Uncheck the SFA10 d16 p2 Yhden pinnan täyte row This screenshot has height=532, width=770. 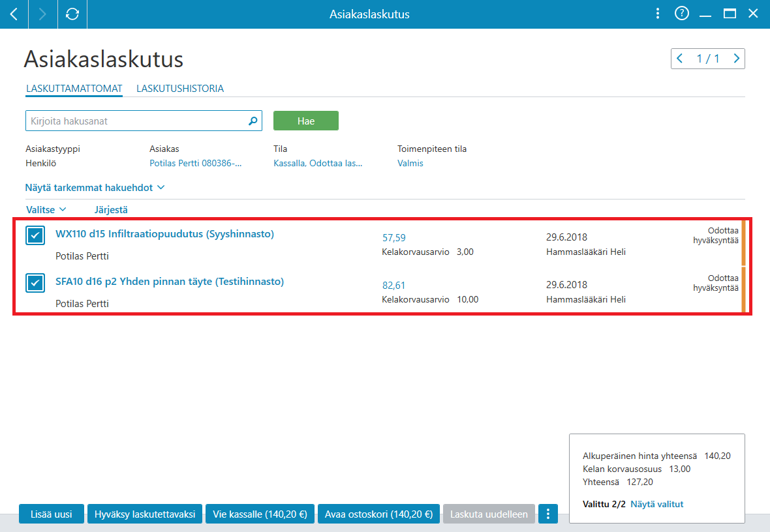pos(35,283)
